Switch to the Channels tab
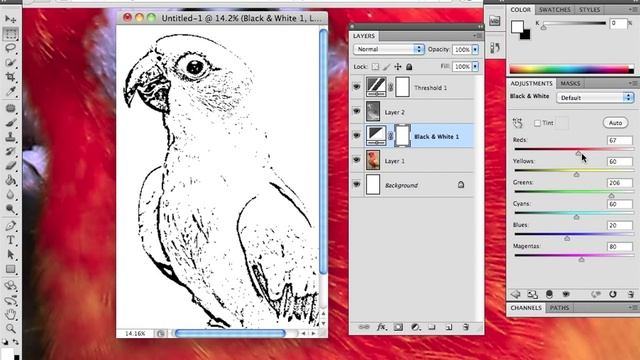This screenshot has width=640, height=360. [526, 308]
